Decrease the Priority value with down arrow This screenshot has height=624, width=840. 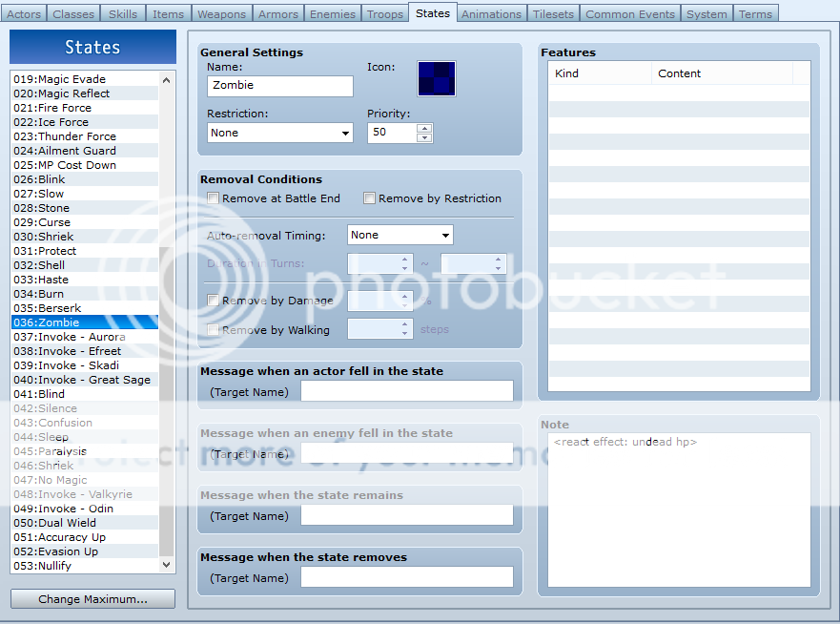[424, 137]
